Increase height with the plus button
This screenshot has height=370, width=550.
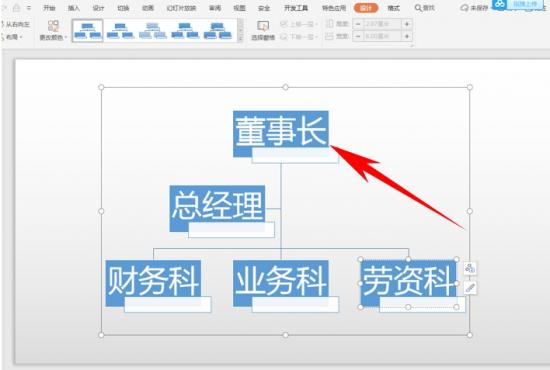(x=407, y=24)
